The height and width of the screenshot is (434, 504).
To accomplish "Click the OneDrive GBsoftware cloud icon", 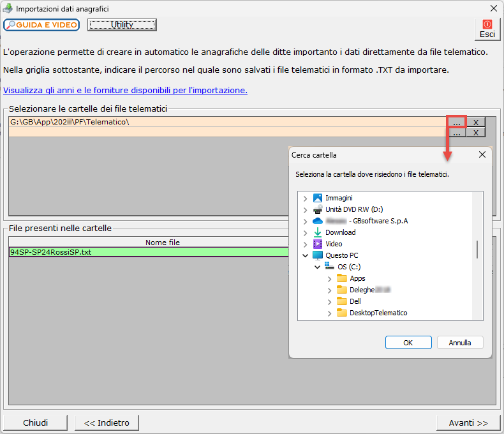I will coord(318,221).
